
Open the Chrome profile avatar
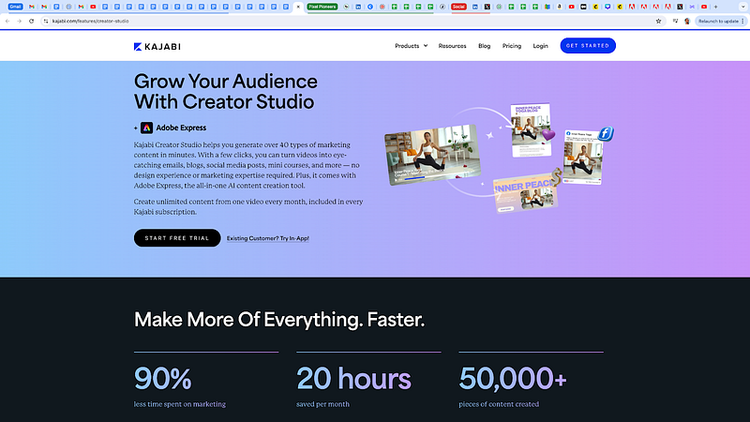[x=687, y=21]
